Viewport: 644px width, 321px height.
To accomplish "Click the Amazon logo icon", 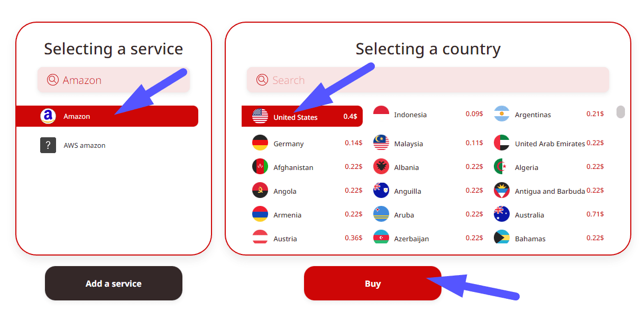I will (48, 116).
